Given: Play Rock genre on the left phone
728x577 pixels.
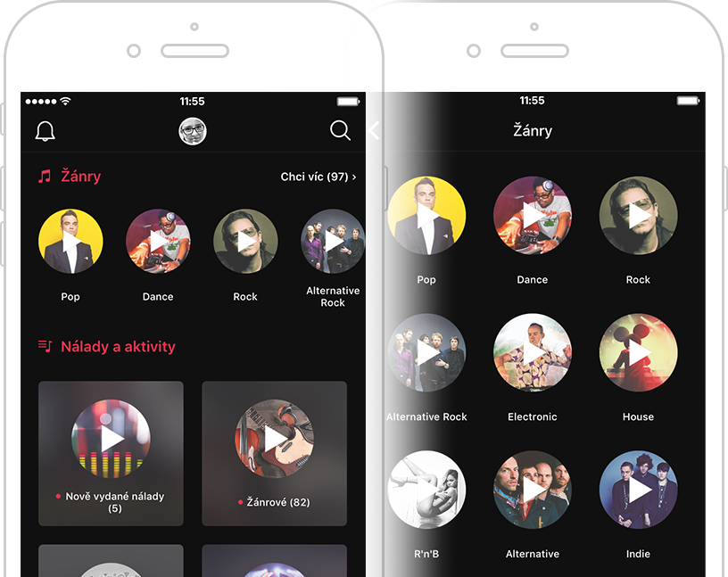Looking at the screenshot, I should click(x=245, y=242).
